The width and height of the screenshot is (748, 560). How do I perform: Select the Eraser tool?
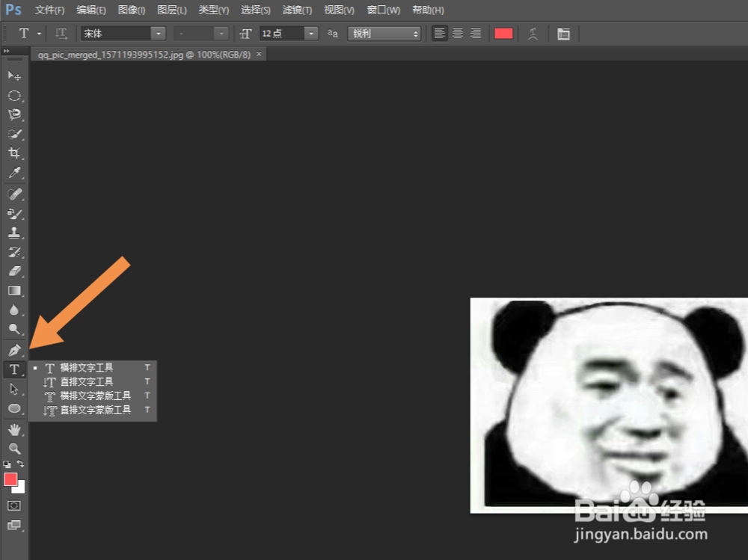[14, 271]
